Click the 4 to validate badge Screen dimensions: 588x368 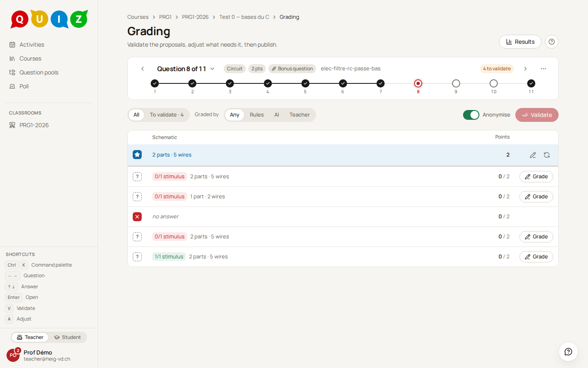[x=497, y=69]
